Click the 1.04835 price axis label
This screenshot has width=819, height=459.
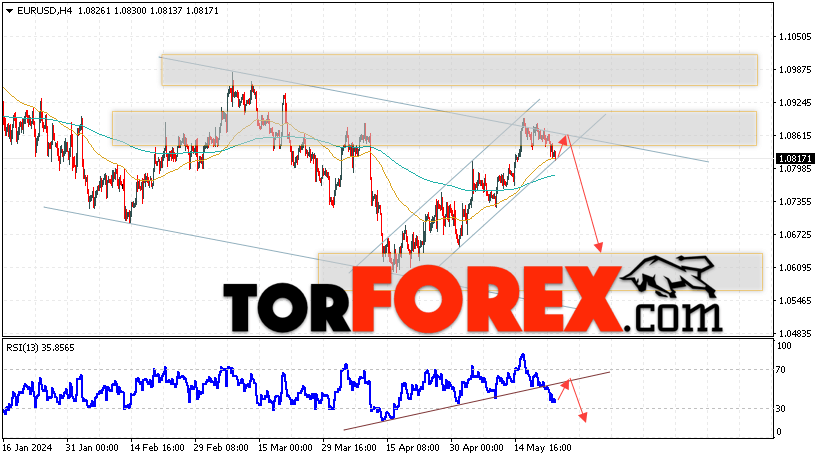pos(795,333)
